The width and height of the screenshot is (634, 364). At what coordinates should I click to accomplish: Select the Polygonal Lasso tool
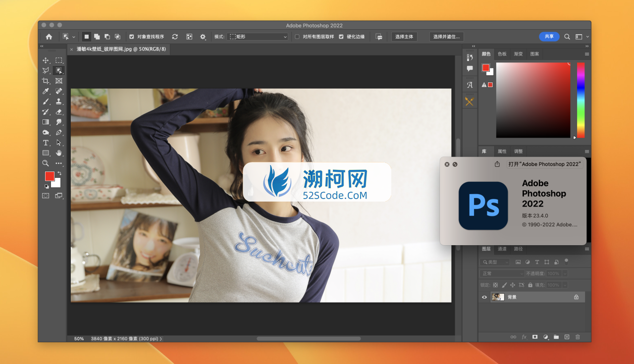click(46, 71)
